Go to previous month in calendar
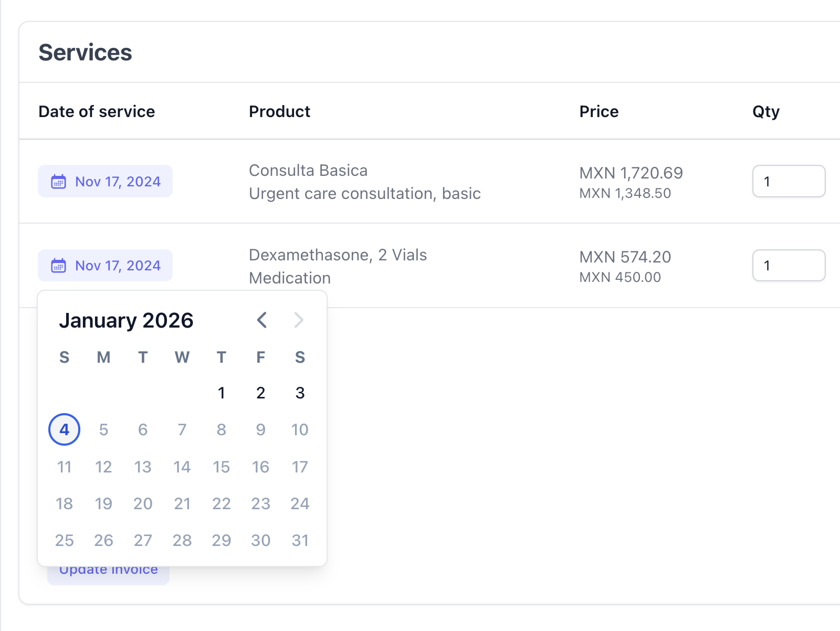This screenshot has width=840, height=631. pyautogui.click(x=262, y=320)
